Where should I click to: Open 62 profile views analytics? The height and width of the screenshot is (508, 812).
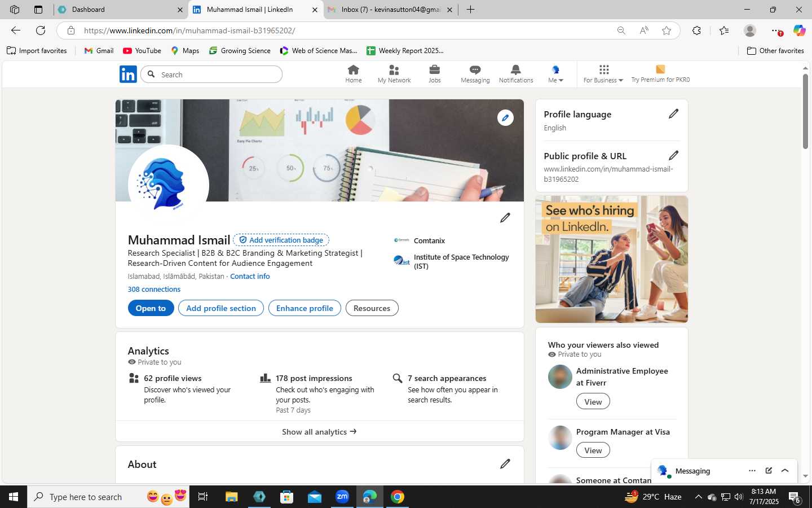(x=173, y=378)
